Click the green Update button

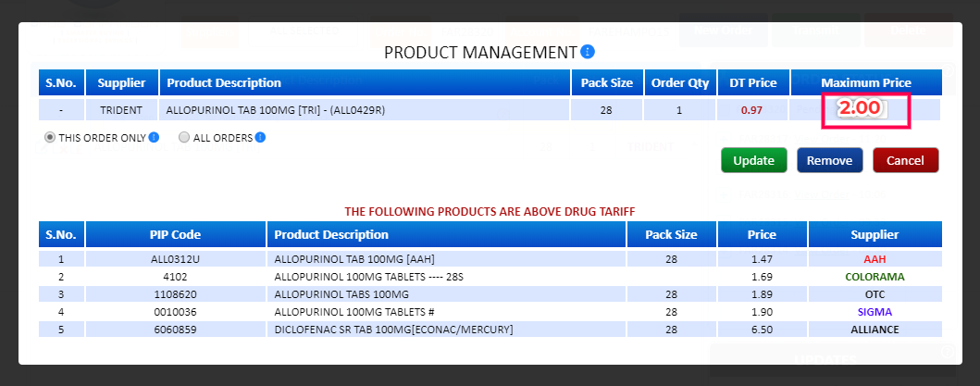(753, 160)
